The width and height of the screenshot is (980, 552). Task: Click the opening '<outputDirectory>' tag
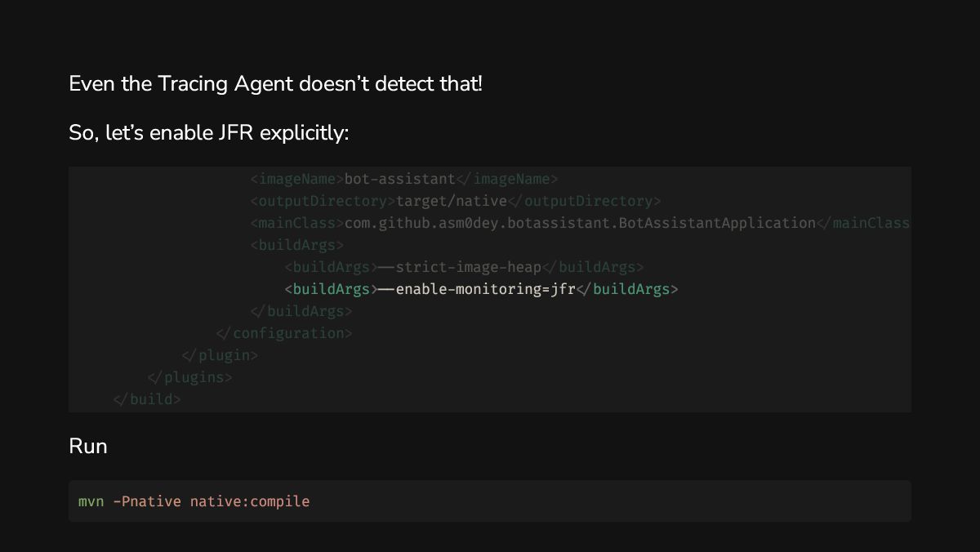point(323,201)
